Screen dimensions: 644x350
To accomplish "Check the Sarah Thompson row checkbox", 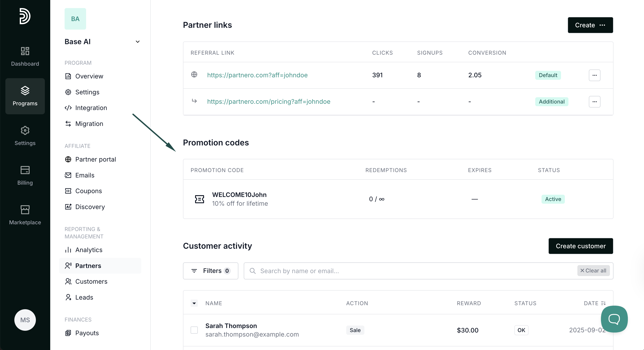I will [x=194, y=330].
